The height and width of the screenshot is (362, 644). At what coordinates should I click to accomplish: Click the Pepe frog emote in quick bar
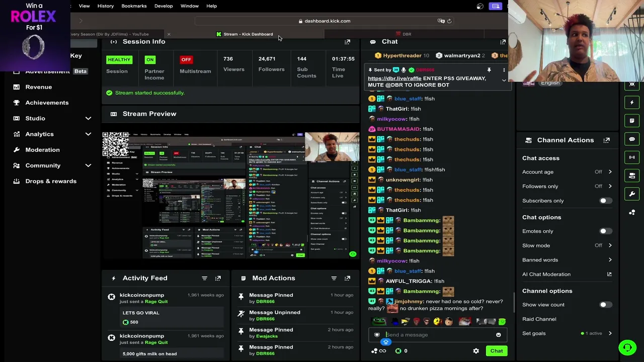[x=379, y=322]
